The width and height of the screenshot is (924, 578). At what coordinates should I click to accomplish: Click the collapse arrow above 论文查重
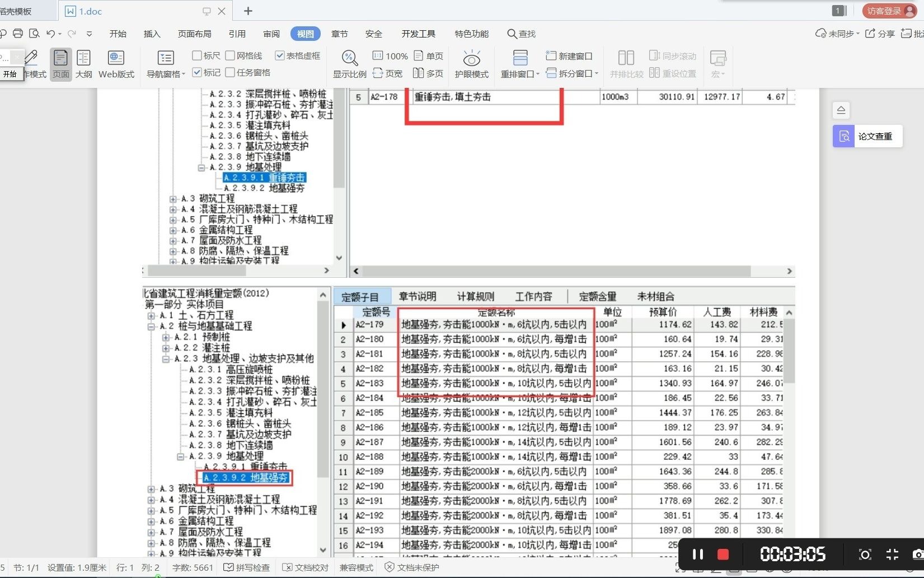[841, 110]
